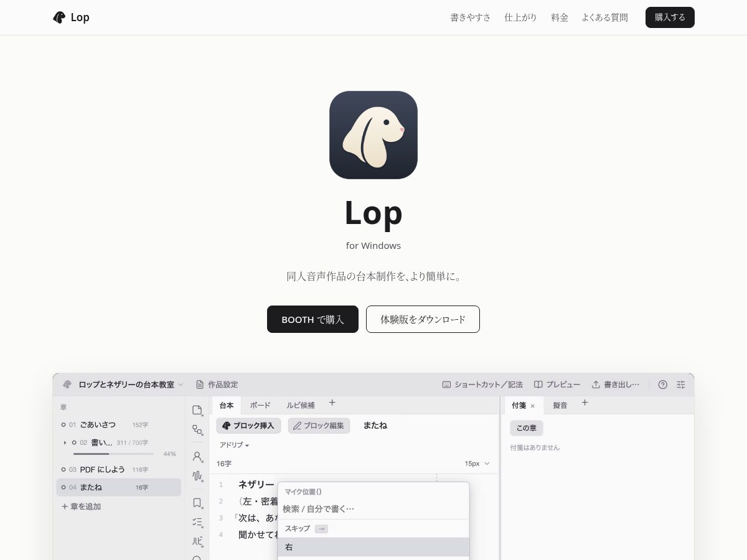
Task: Click the またね chapter title in editor
Action: click(x=375, y=426)
